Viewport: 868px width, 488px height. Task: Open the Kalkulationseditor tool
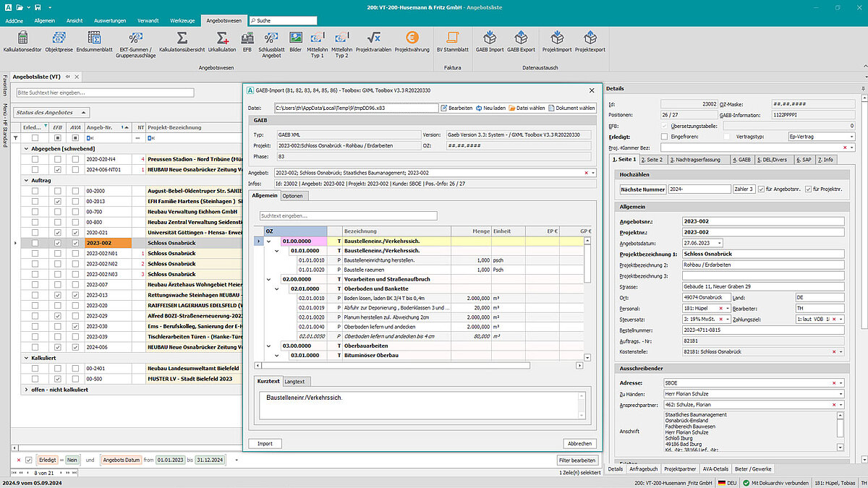point(22,38)
